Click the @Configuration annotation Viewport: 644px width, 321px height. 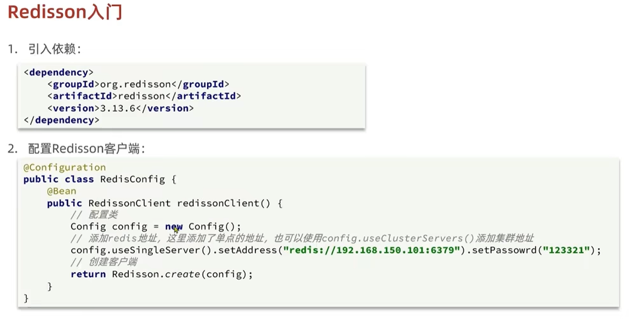pos(64,167)
